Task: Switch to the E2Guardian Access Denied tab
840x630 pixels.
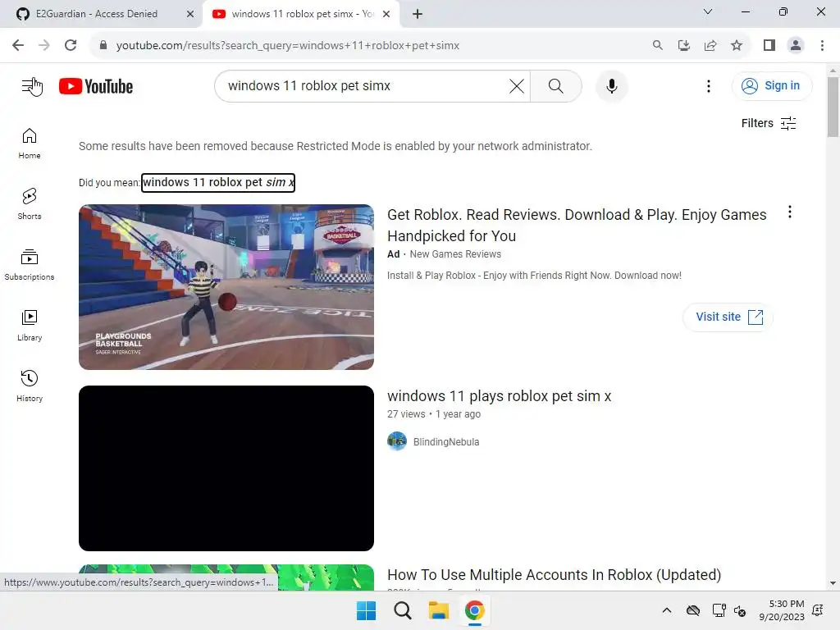Action: [97, 14]
